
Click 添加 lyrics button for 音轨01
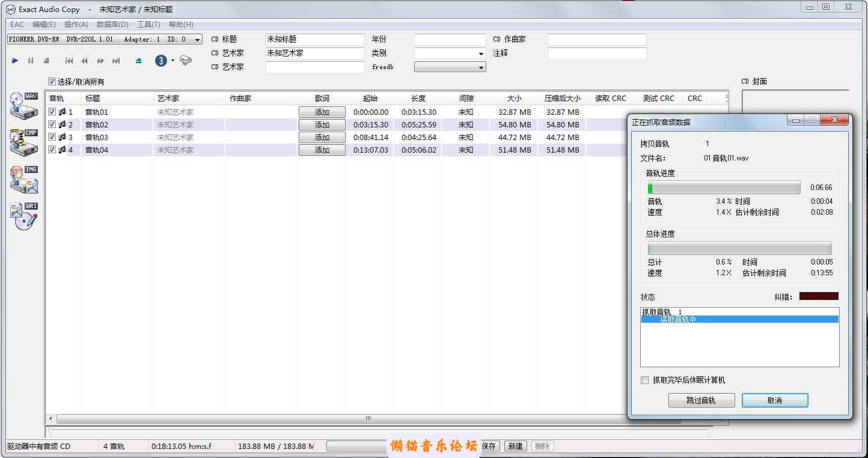[322, 112]
